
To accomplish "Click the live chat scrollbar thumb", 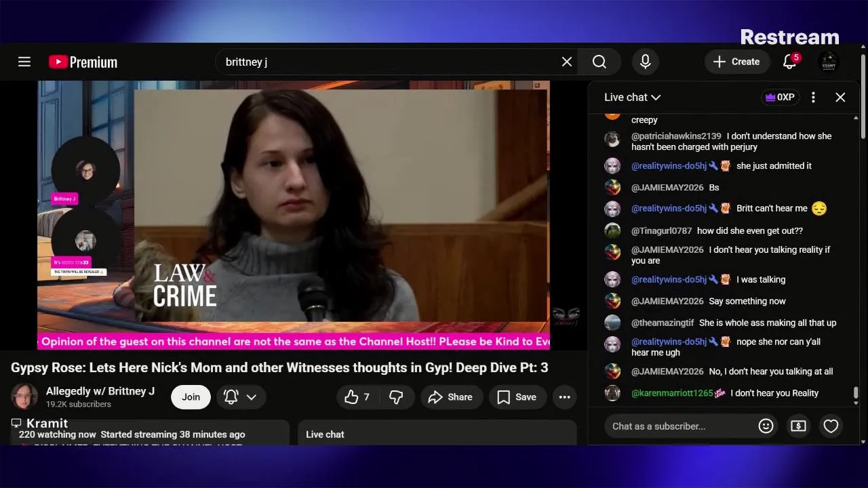I will 856,392.
